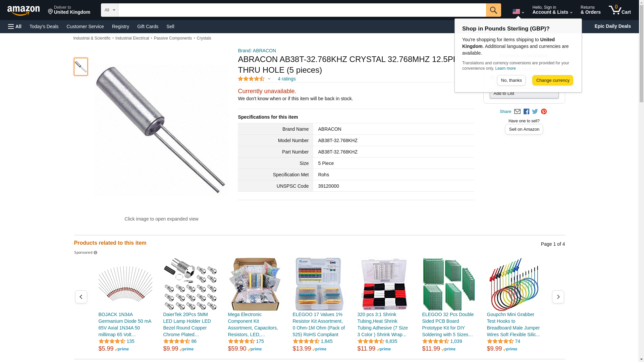Open Account & Lists menu
644x362 pixels.
tap(552, 10)
